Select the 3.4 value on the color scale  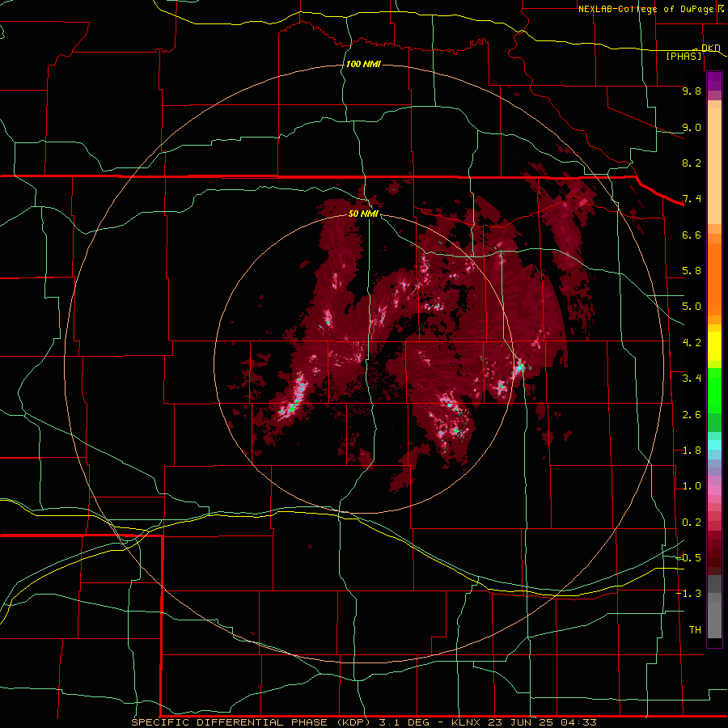692,379
